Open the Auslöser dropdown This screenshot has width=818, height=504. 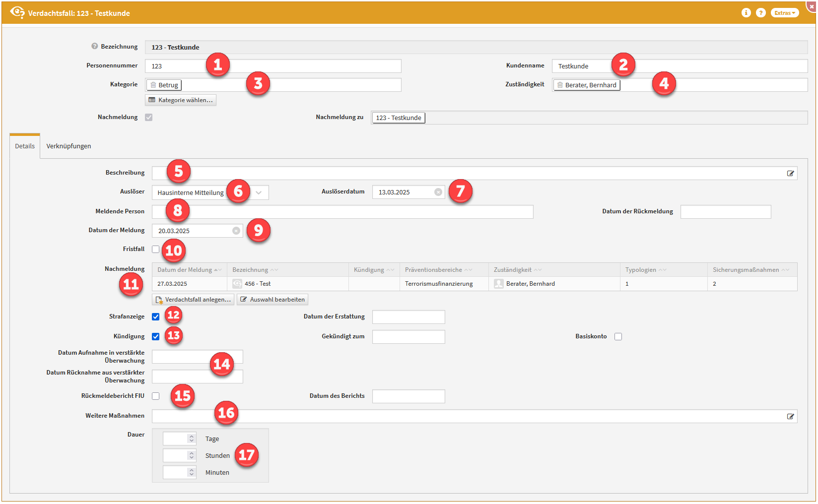(x=259, y=193)
